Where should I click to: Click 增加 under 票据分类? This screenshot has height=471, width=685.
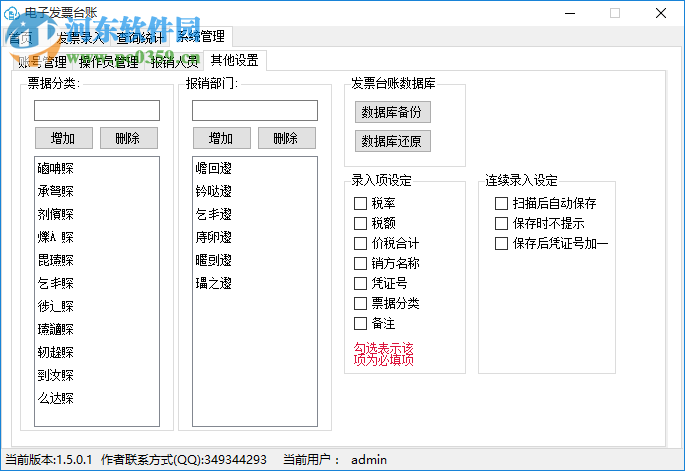point(64,139)
